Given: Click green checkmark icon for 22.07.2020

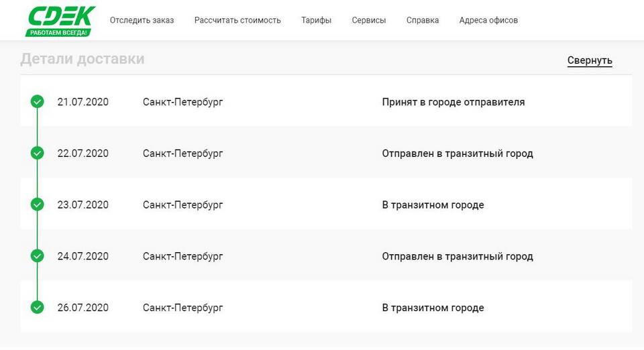Looking at the screenshot, I should tap(38, 154).
